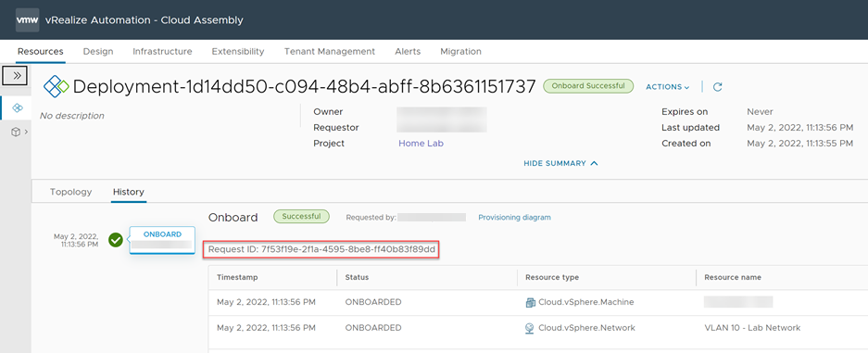Open the Extensibility tab
868x353 pixels.
[238, 52]
